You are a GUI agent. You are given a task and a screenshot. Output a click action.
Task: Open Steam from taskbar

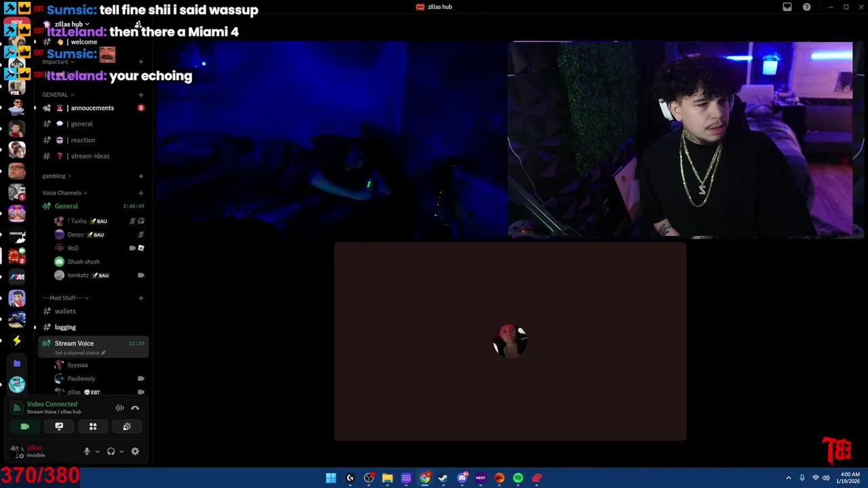[x=443, y=478]
